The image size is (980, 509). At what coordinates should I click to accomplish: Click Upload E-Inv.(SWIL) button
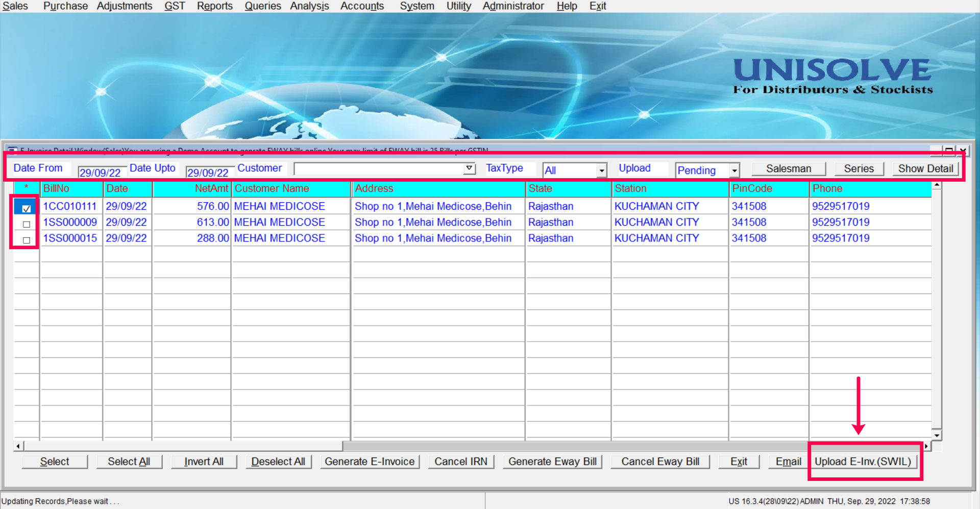(863, 462)
